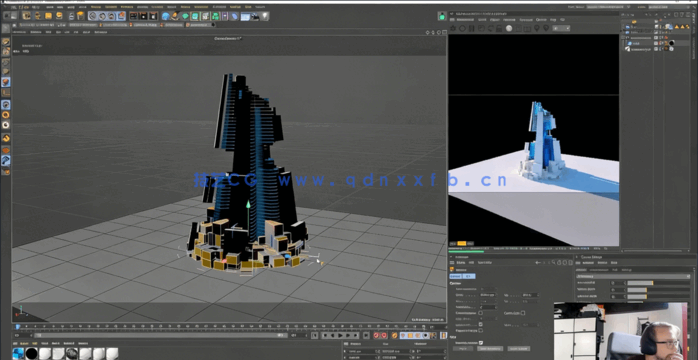Toggle the Y-axis lock icon

pyautogui.click(x=102, y=16)
